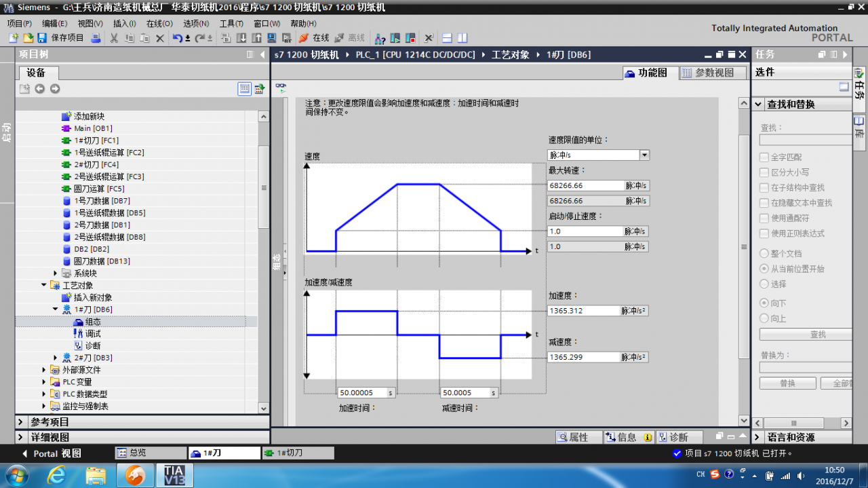Click the Cut scissors icon
868x488 pixels.
click(114, 38)
